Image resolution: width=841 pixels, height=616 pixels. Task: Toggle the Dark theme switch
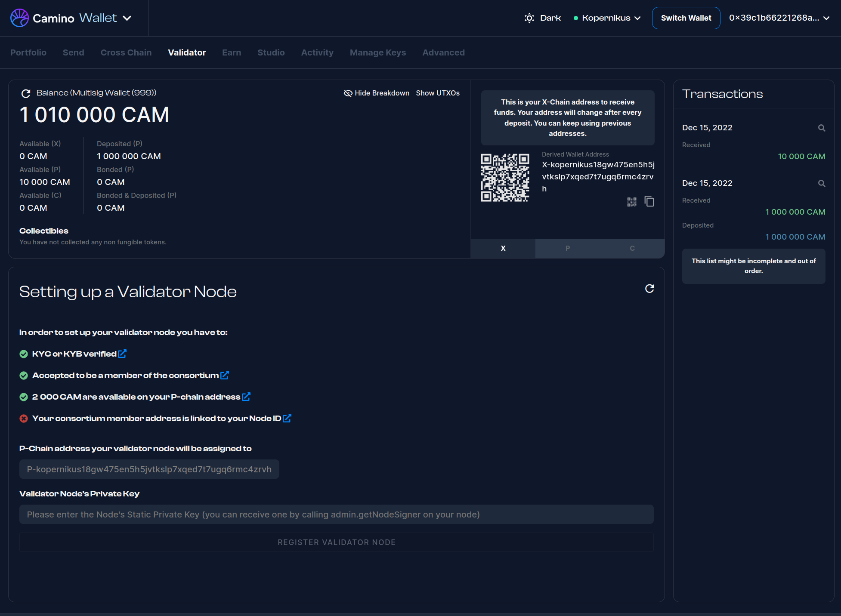tap(542, 18)
